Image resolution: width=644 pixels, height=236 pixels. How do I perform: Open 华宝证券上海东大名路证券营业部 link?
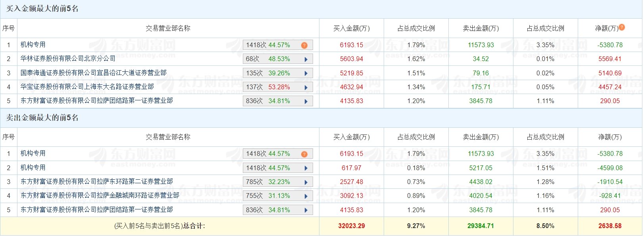87,86
